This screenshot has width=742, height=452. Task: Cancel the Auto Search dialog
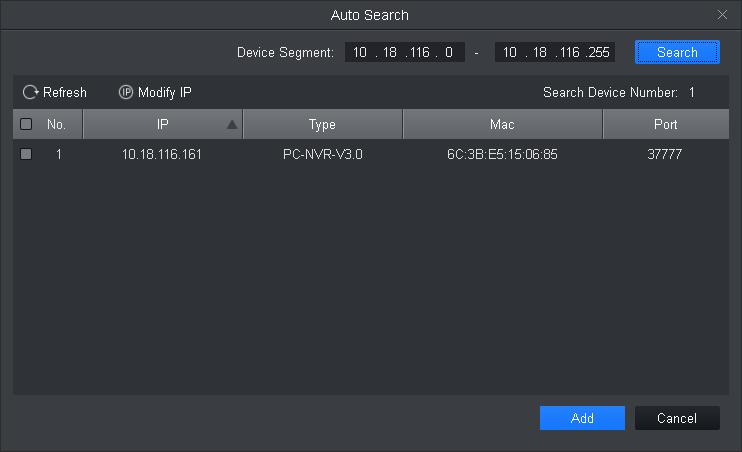pyautogui.click(x=677, y=418)
